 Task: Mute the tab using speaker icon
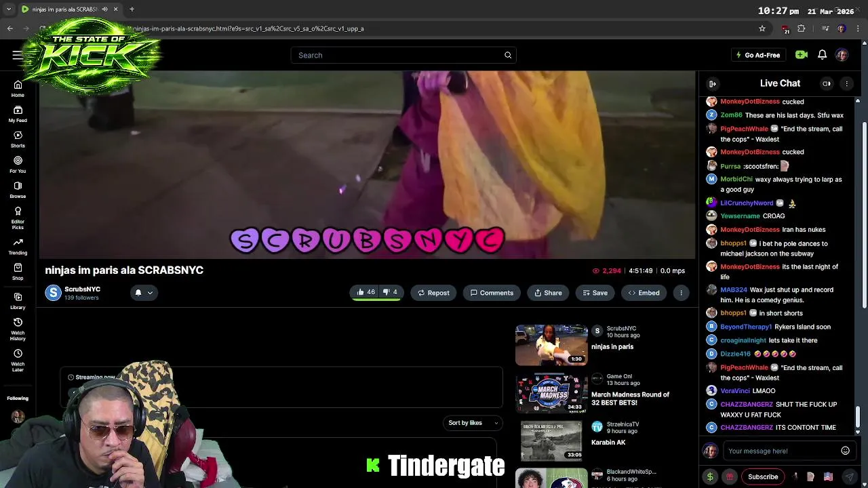pyautogui.click(x=105, y=9)
